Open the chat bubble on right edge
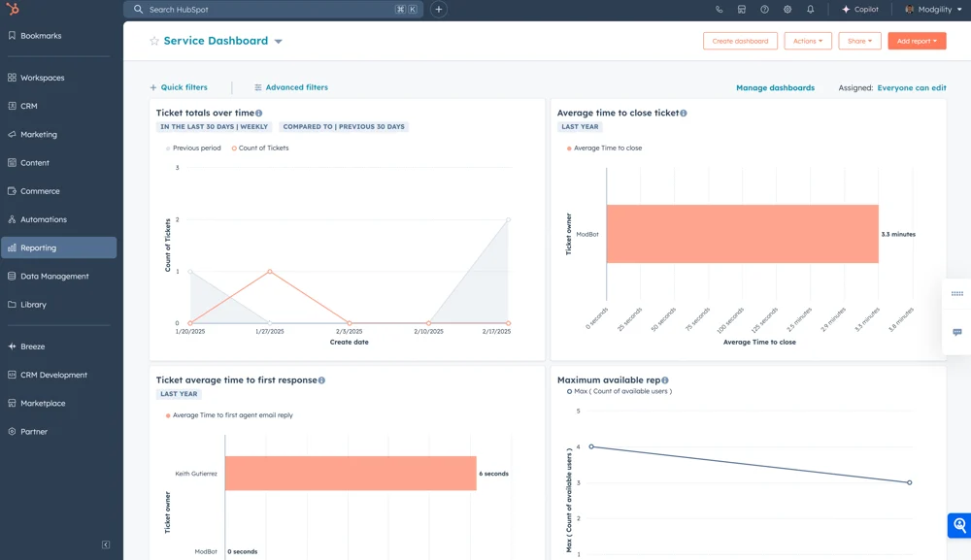The height and width of the screenshot is (560, 971). click(956, 332)
